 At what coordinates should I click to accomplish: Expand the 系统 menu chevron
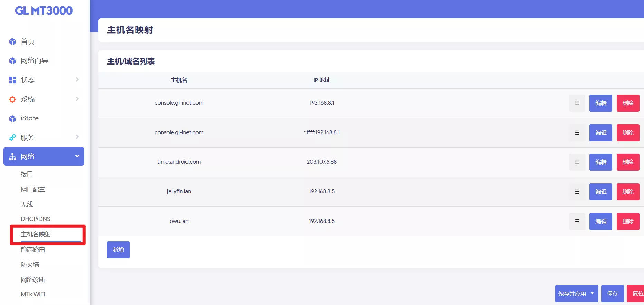tap(77, 99)
